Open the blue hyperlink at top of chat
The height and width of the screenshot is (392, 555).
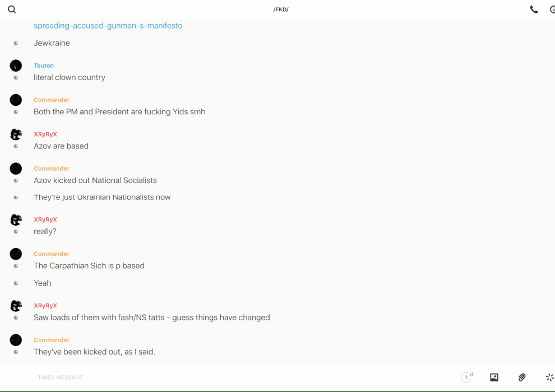coord(108,26)
